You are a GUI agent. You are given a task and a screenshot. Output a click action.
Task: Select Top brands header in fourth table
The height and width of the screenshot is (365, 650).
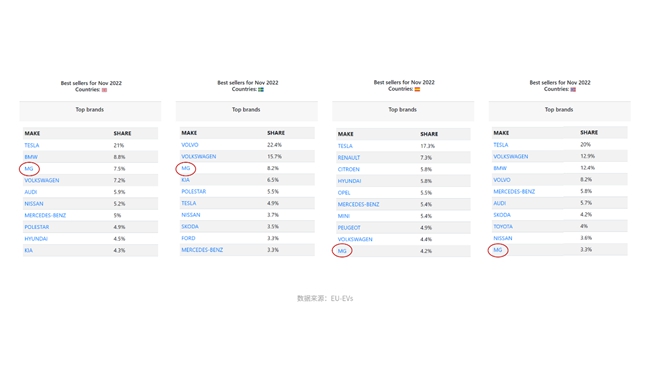click(x=559, y=110)
